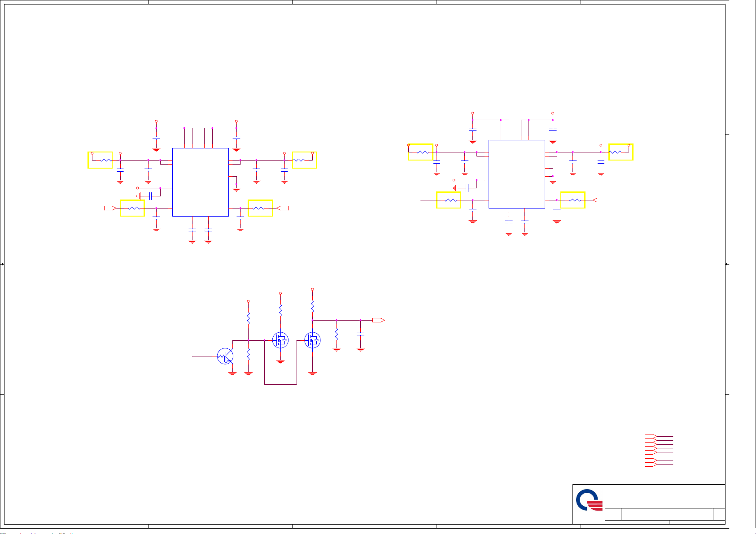Select resistor between input port and left IC

click(134, 208)
